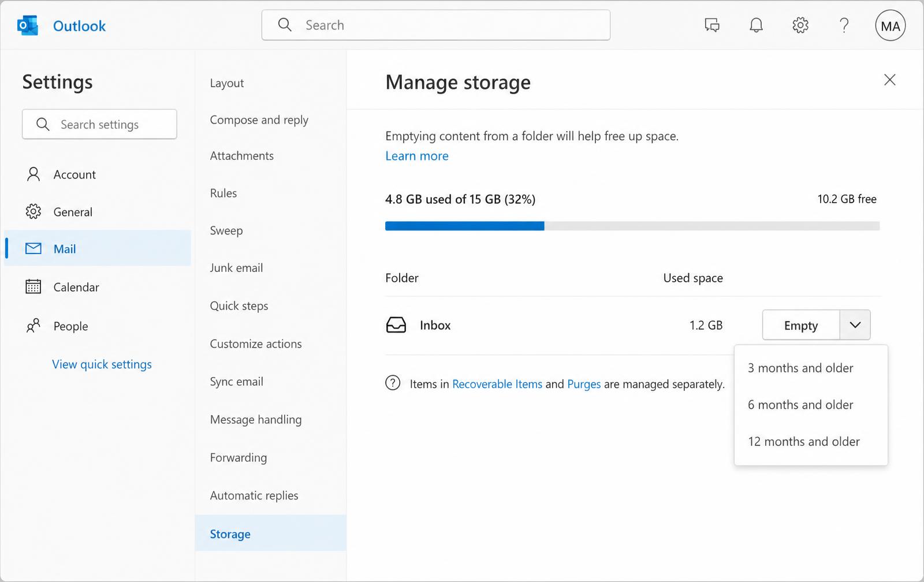Open notifications bell icon

756,25
